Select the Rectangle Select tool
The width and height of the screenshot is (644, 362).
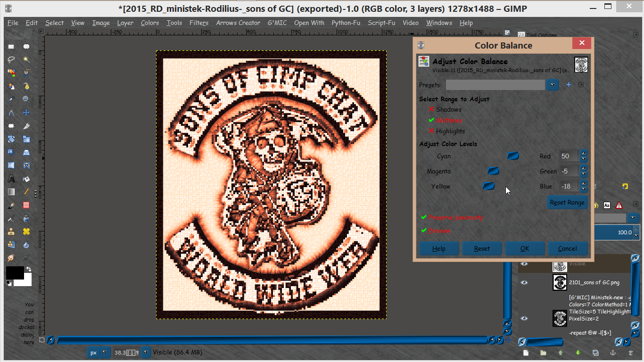pos(11,47)
